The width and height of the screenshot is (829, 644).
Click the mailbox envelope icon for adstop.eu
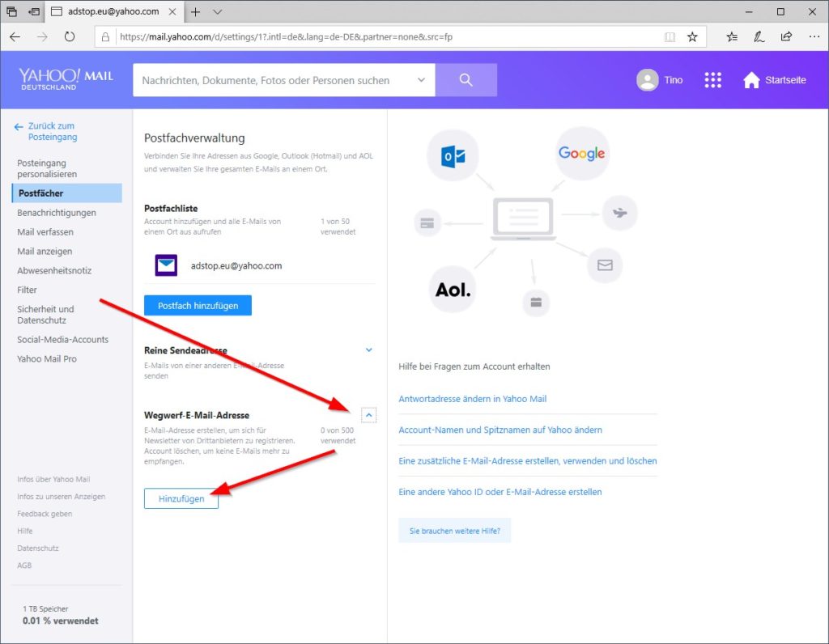[x=166, y=265]
